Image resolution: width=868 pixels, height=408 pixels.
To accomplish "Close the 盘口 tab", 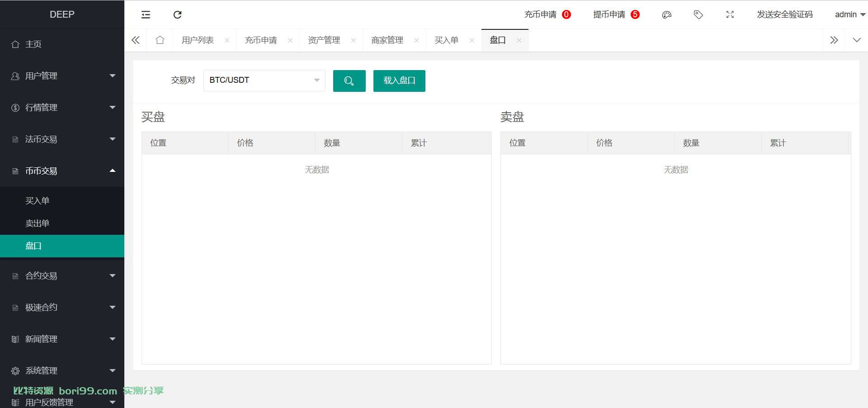I will pyautogui.click(x=519, y=40).
